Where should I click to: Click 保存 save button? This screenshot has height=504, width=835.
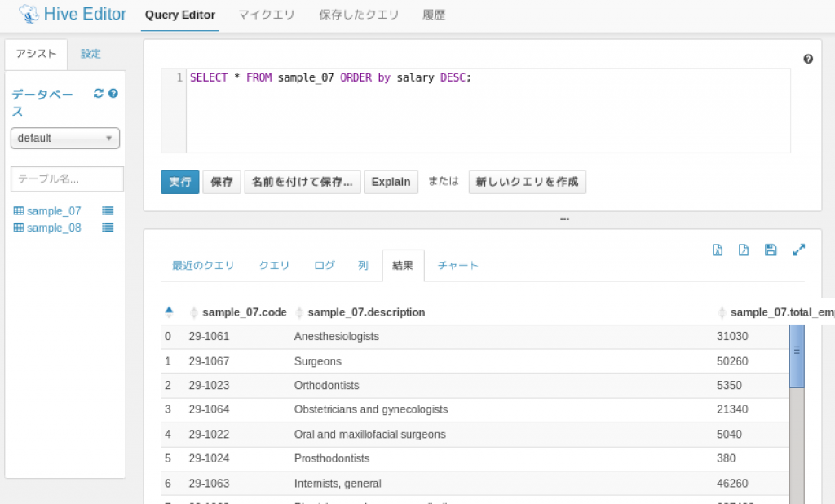222,182
